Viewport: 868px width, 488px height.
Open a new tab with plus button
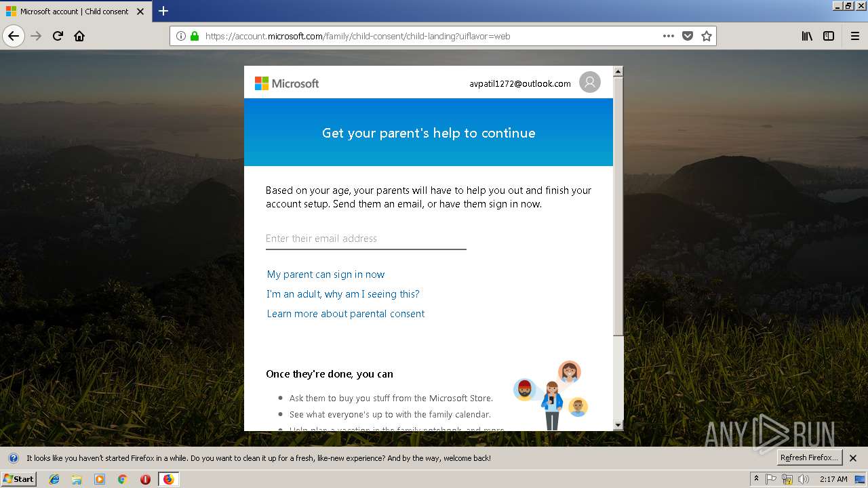click(163, 11)
